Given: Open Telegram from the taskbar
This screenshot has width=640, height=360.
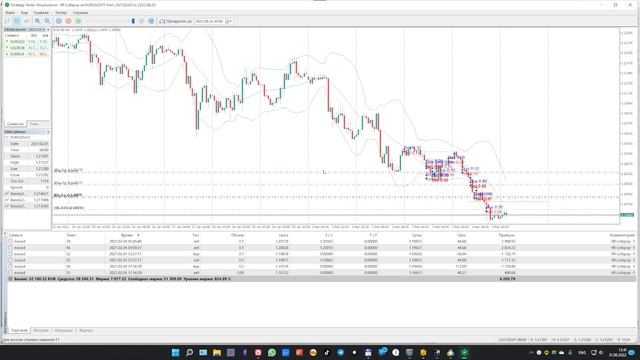Looking at the screenshot, I should click(x=340, y=353).
